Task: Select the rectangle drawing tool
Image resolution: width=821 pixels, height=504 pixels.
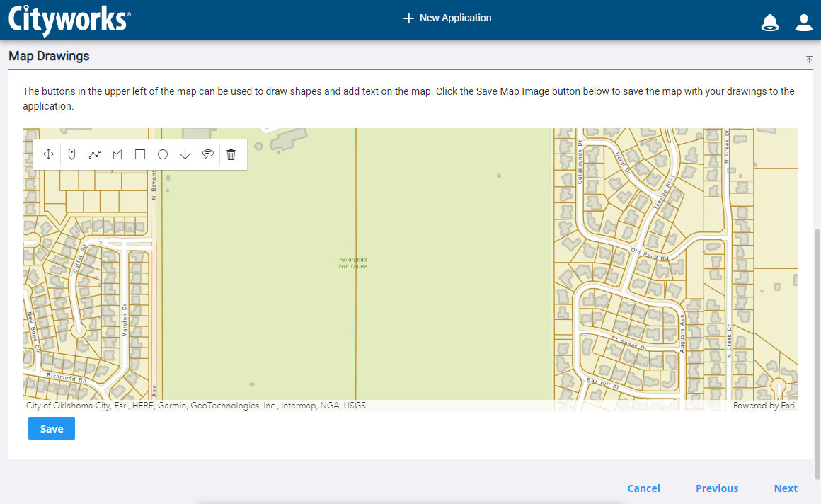Action: (140, 154)
